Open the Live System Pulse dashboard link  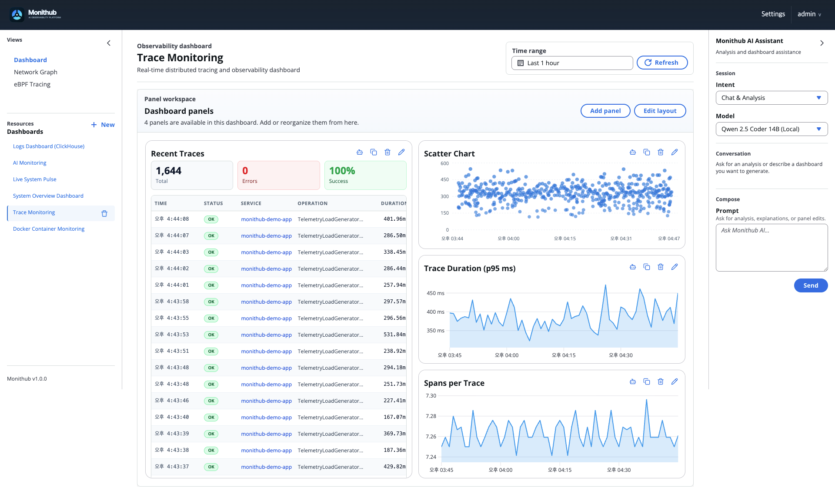(x=35, y=179)
